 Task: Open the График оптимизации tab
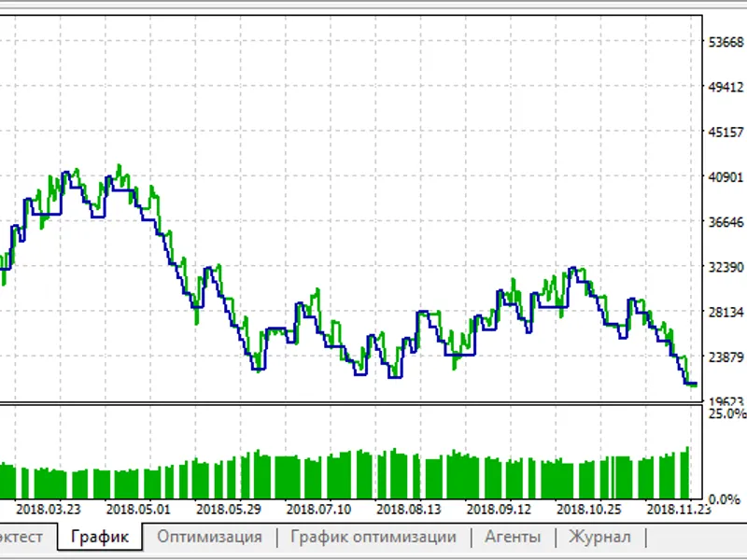click(373, 538)
